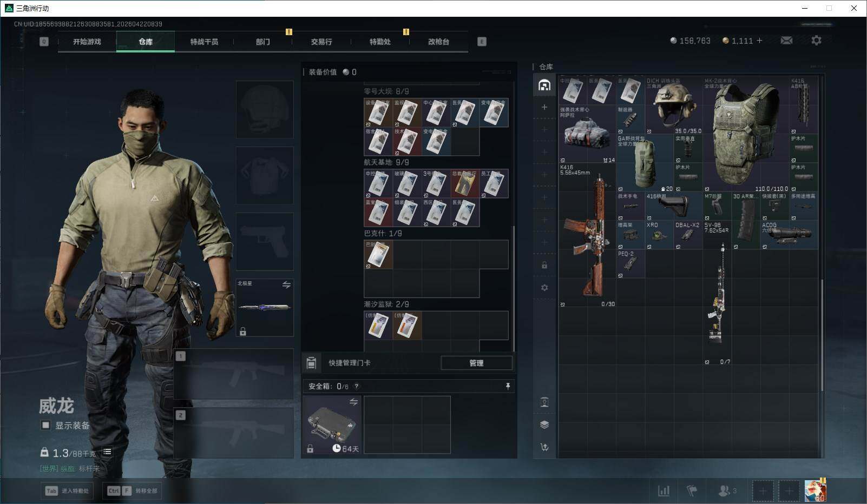Image resolution: width=867 pixels, height=504 pixels.
Task: Select the DBAL-X2 laser item
Action: [688, 235]
